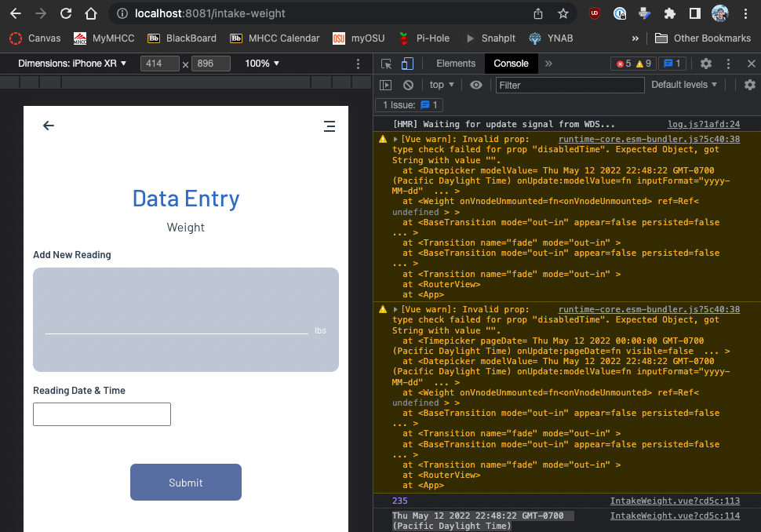
Task: Open the 100% zoom dropdown
Action: pos(262,64)
